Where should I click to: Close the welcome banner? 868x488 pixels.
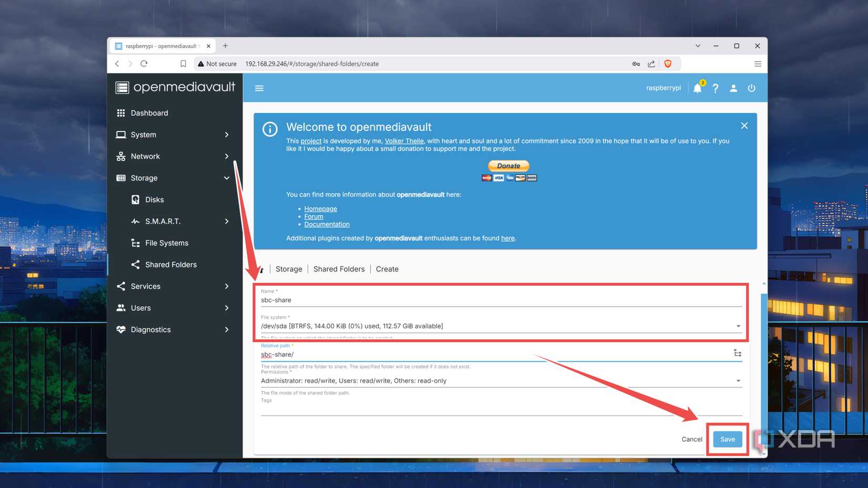(x=744, y=126)
